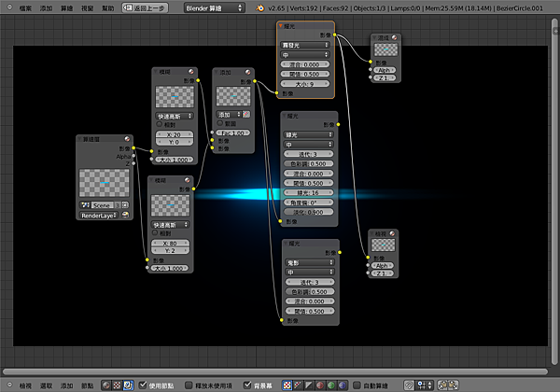This screenshot has height=392, width=560.
Task: Open the 節點 (Node) menu in node editor header
Action: (x=87, y=385)
